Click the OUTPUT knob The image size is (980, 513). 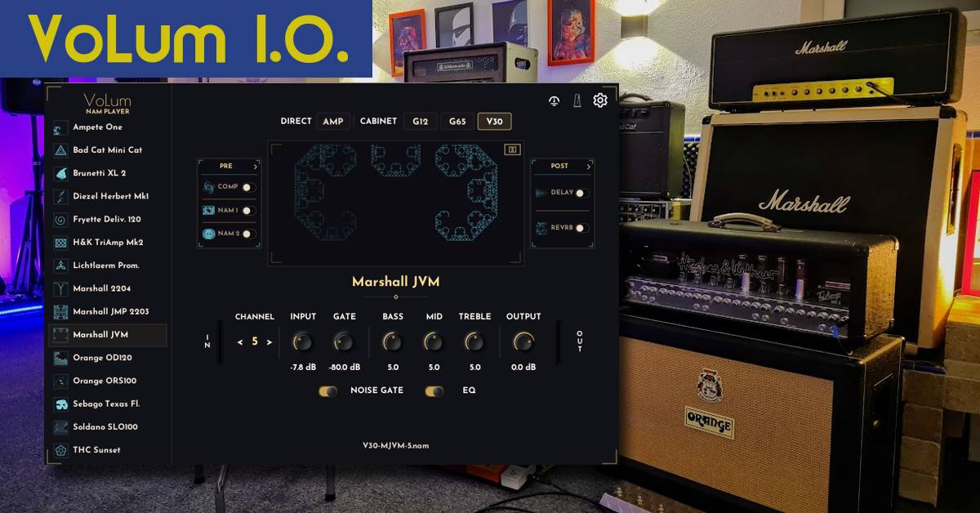tap(523, 341)
